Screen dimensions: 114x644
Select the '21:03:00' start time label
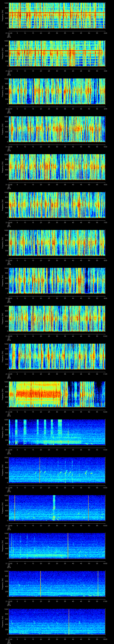tap(9, 109)
